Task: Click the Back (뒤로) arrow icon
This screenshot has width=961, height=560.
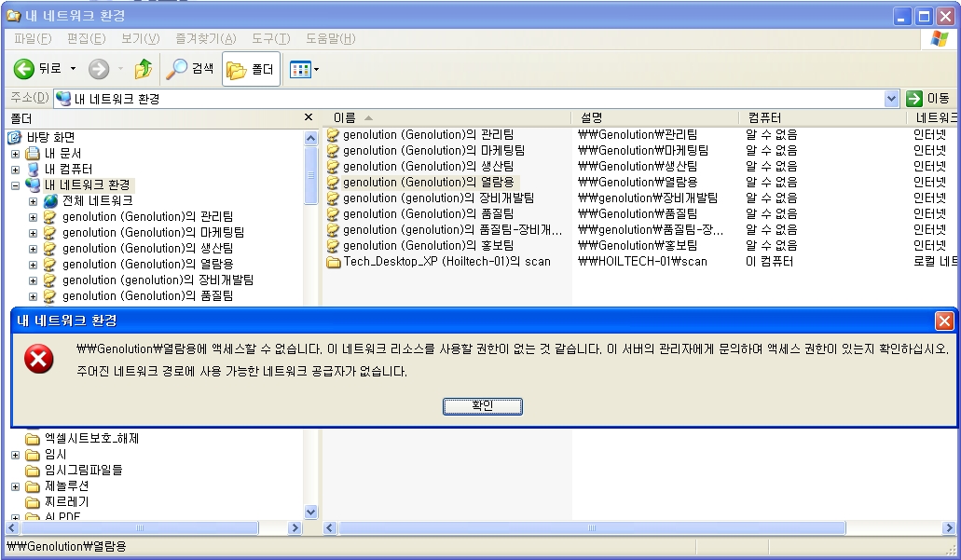Action: coord(23,69)
